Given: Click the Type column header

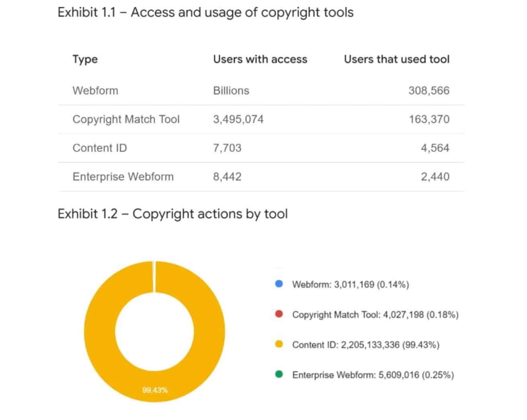Looking at the screenshot, I should (x=85, y=59).
